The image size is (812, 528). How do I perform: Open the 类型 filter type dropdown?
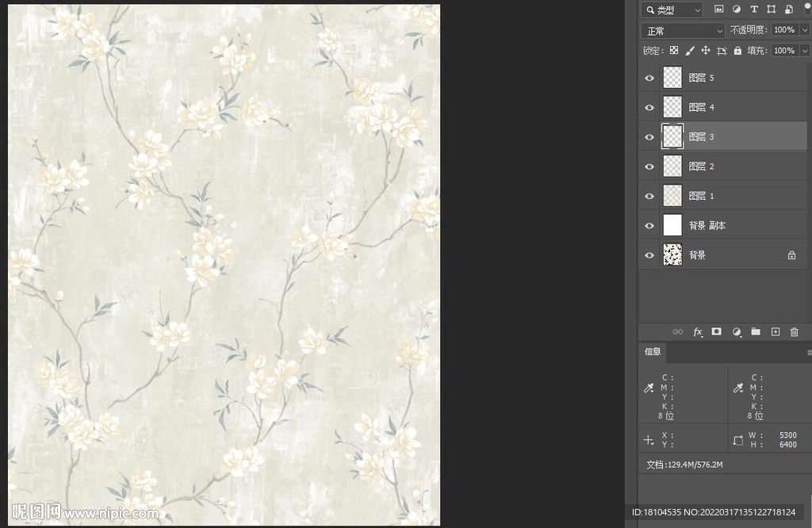click(672, 10)
